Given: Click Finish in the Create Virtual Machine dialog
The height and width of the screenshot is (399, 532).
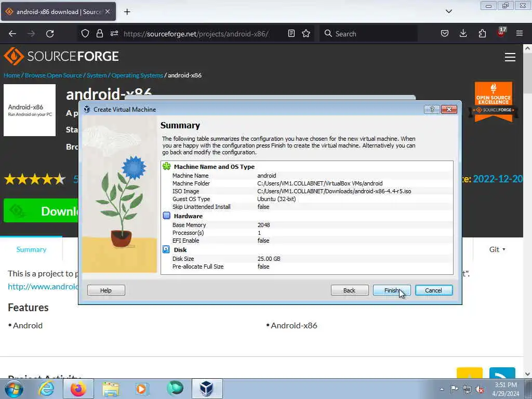Looking at the screenshot, I should point(392,290).
